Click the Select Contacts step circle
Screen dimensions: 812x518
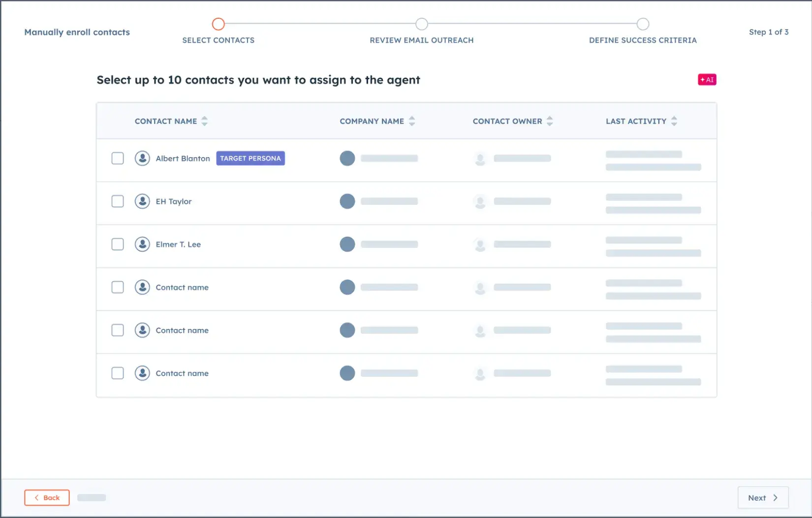219,24
